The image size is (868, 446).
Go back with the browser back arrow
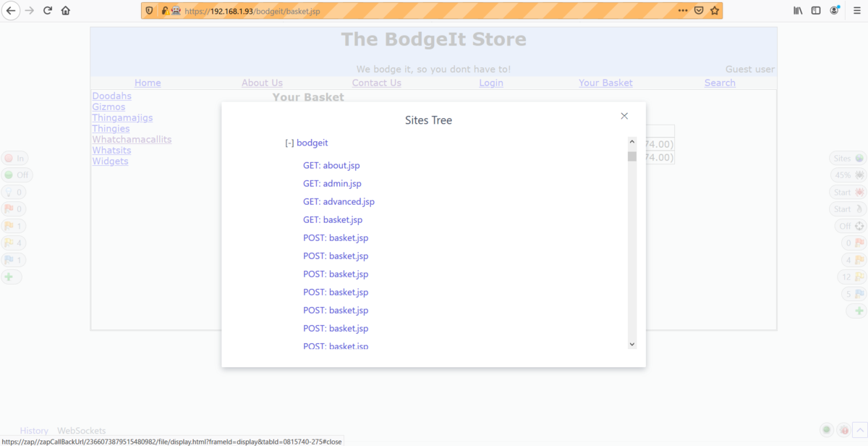coord(11,11)
